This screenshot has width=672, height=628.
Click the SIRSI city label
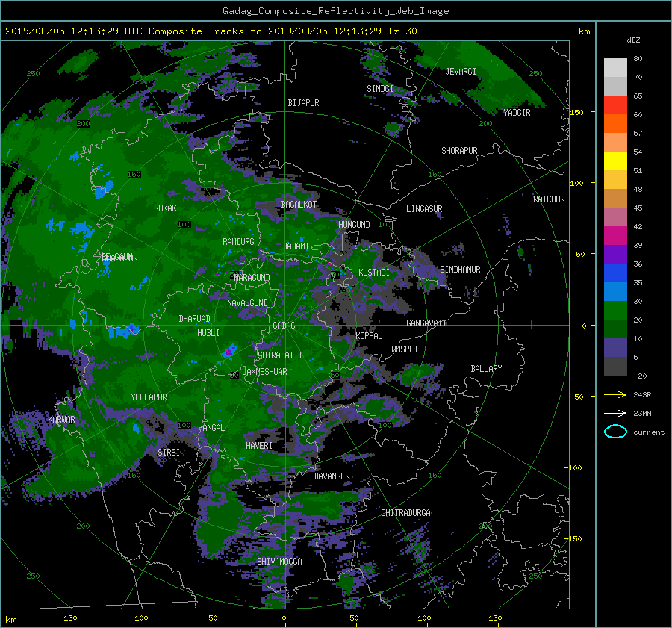[x=169, y=453]
